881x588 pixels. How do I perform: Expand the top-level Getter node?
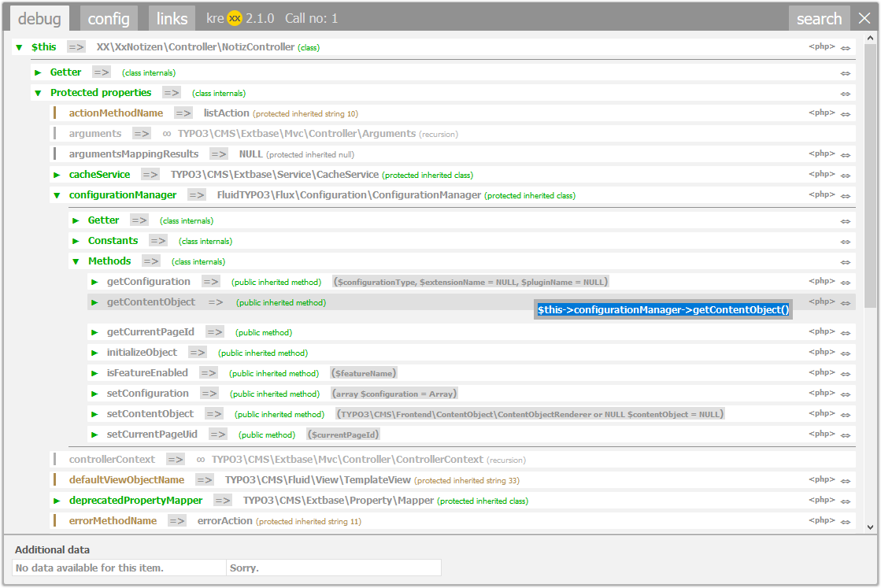pos(39,72)
